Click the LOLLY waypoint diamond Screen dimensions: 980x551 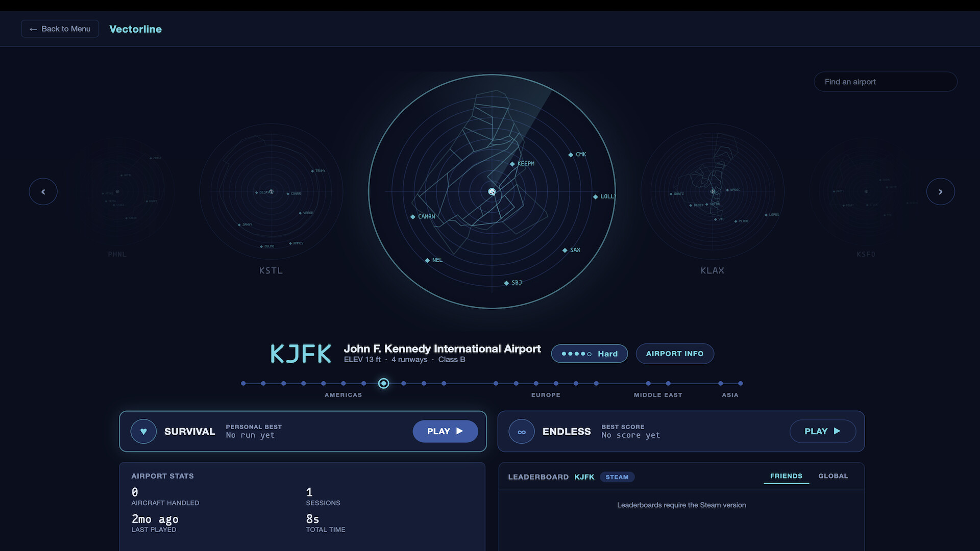tap(595, 196)
